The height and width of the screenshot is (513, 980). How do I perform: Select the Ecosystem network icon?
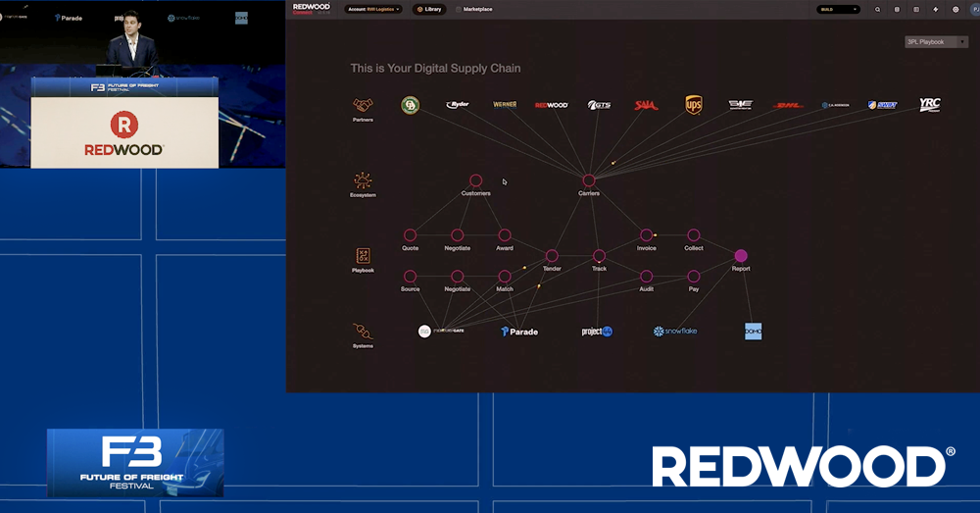[x=363, y=180]
